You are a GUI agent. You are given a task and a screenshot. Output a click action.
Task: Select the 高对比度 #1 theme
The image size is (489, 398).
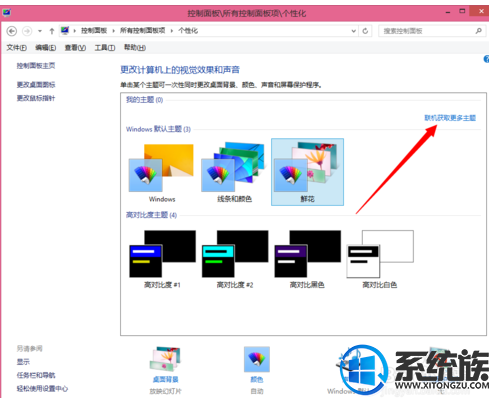pos(162,259)
